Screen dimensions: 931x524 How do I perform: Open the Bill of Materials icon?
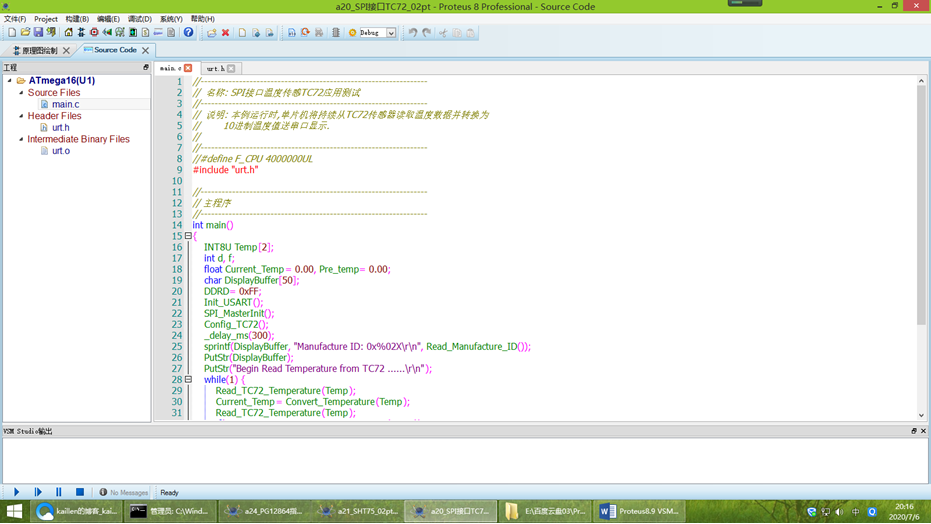click(145, 33)
